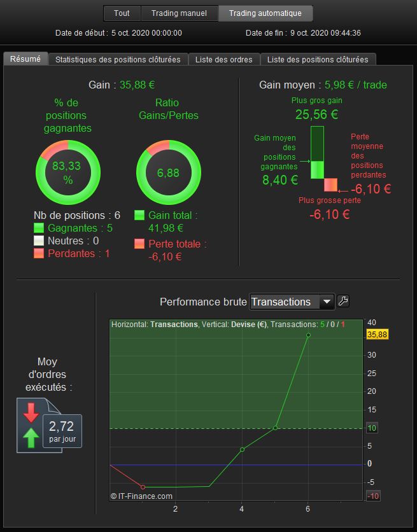Viewport: 417px width, 532px height.
Task: Select the Trading automatique filter
Action: (x=265, y=13)
